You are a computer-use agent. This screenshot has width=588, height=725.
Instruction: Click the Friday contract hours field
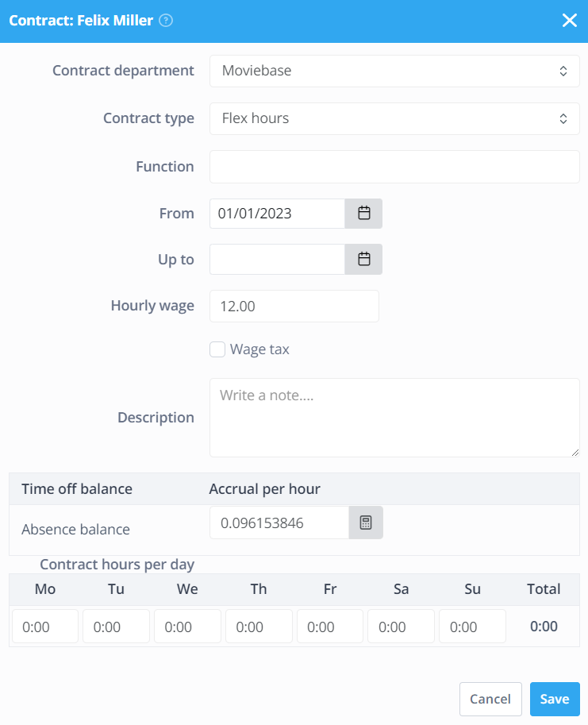point(330,627)
